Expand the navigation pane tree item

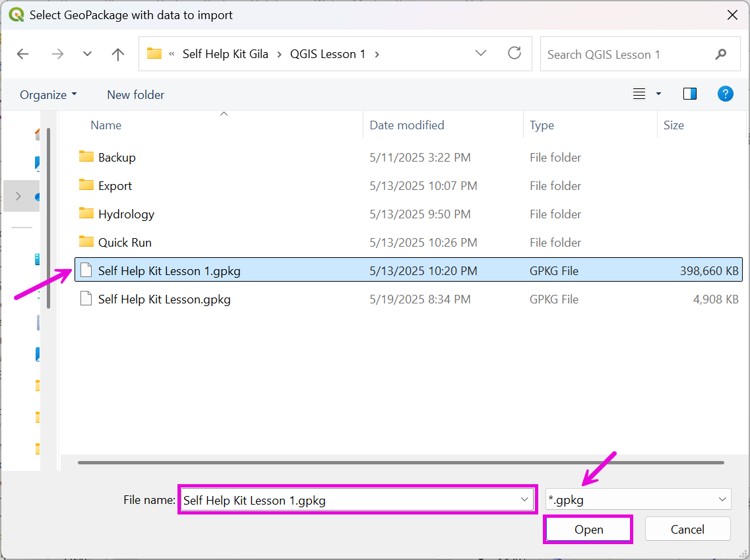click(18, 196)
